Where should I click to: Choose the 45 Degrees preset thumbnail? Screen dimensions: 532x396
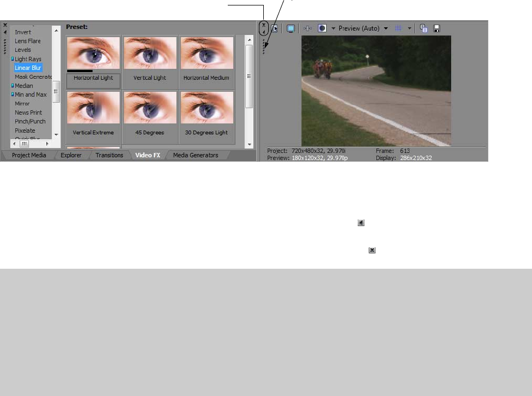[x=150, y=108]
